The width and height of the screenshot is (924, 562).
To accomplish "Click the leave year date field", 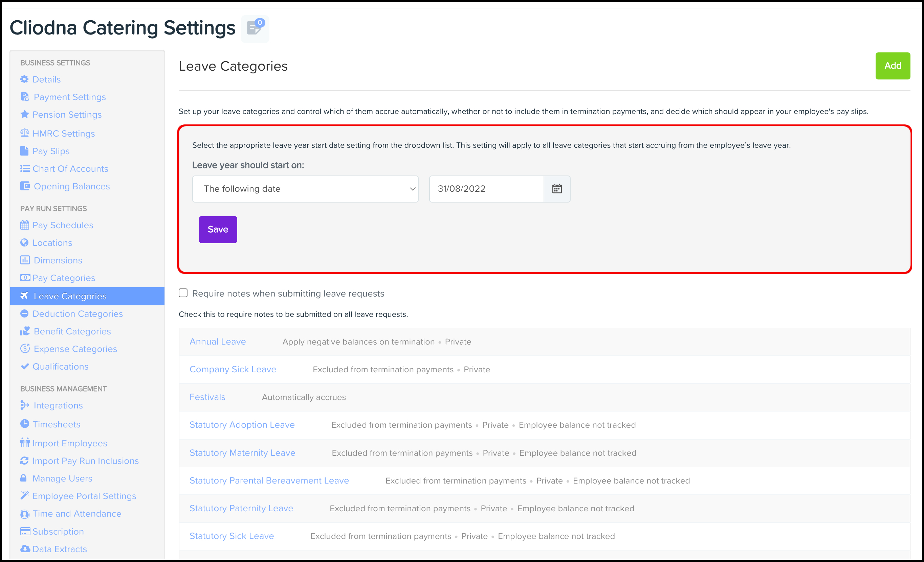I will point(486,189).
